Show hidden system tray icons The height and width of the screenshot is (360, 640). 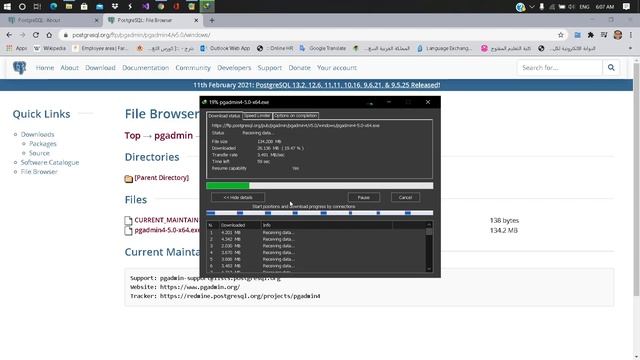point(532,7)
